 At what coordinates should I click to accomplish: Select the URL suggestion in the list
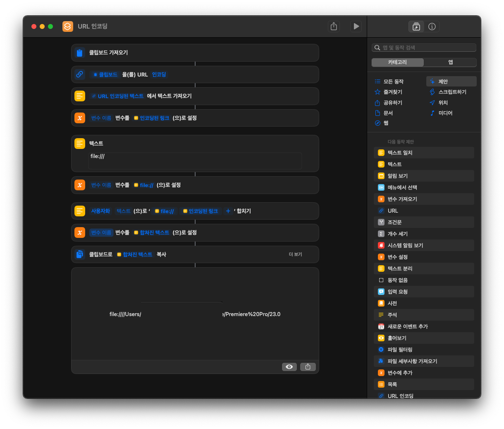click(424, 211)
